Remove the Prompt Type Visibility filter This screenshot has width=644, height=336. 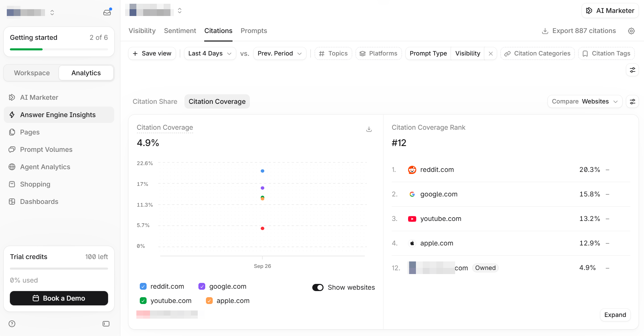tap(491, 53)
